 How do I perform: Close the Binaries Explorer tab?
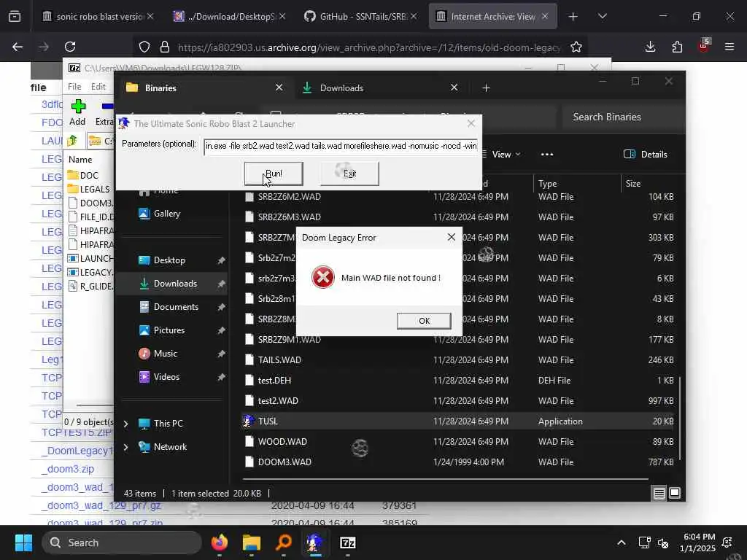point(279,87)
